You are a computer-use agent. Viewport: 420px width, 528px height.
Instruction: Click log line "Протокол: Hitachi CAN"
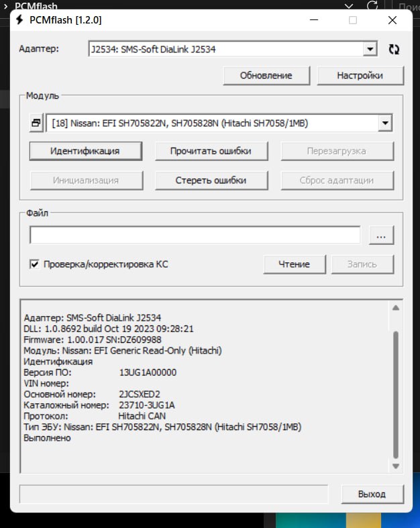click(x=95, y=416)
